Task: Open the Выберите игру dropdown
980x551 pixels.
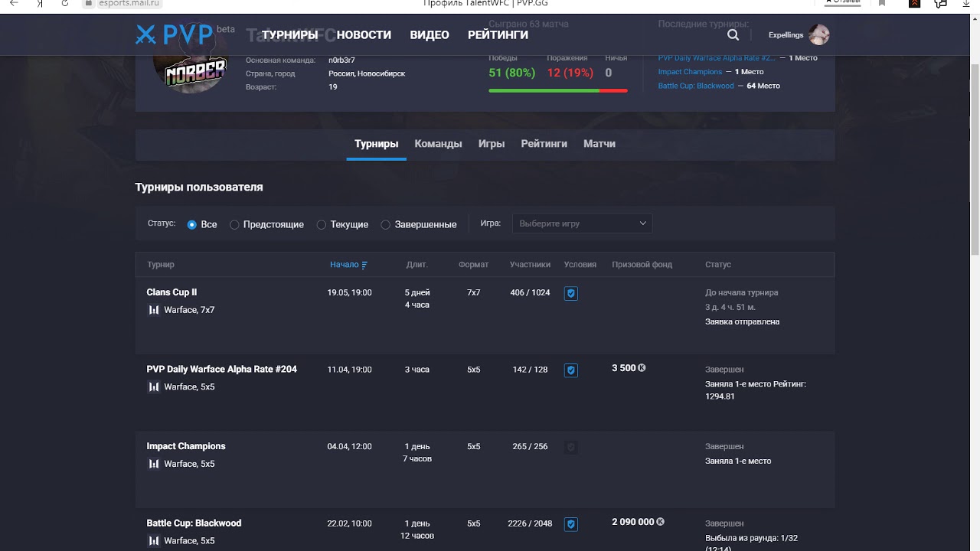Action: tap(582, 223)
